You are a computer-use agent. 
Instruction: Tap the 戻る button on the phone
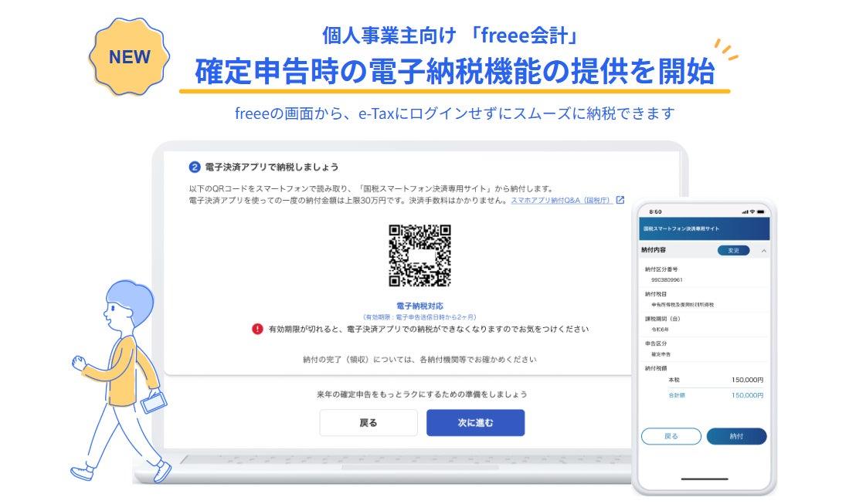point(671,436)
